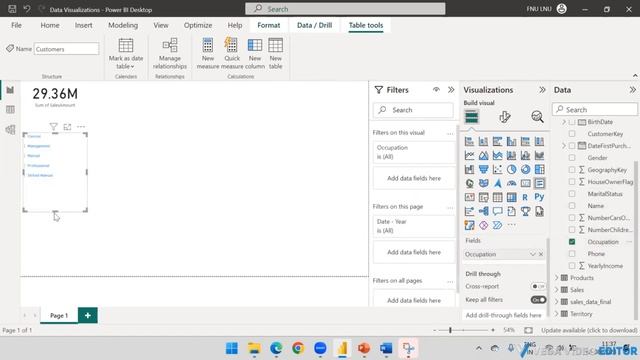This screenshot has height=360, width=640.
Task: Select the Q&A speech bubble visual
Action: 498,211
